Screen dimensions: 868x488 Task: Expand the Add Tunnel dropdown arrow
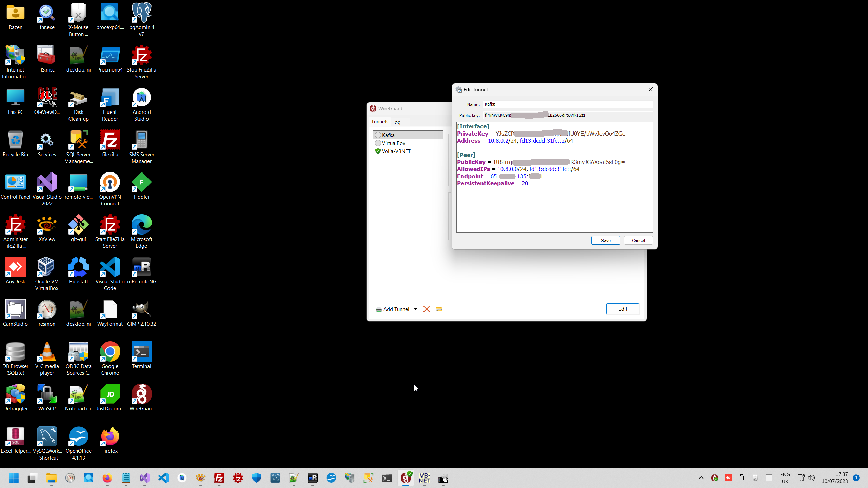pos(416,309)
